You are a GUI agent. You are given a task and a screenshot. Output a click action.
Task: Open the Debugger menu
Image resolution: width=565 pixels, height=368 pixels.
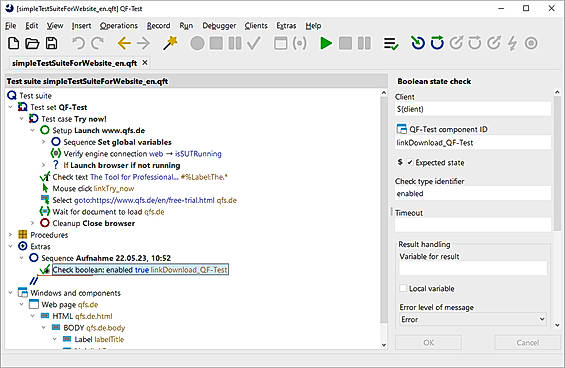[219, 26]
